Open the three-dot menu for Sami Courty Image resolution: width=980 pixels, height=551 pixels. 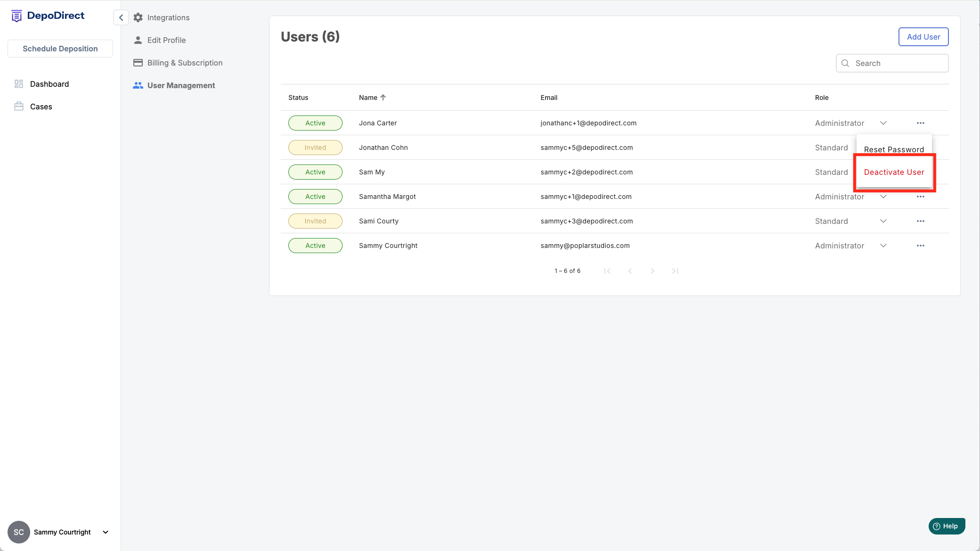point(920,221)
